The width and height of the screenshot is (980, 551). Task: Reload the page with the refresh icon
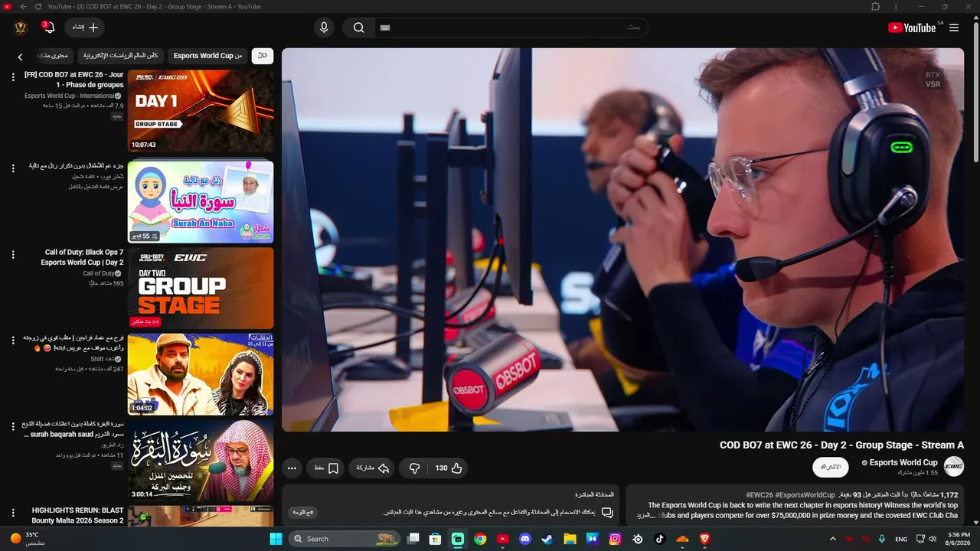[38, 7]
